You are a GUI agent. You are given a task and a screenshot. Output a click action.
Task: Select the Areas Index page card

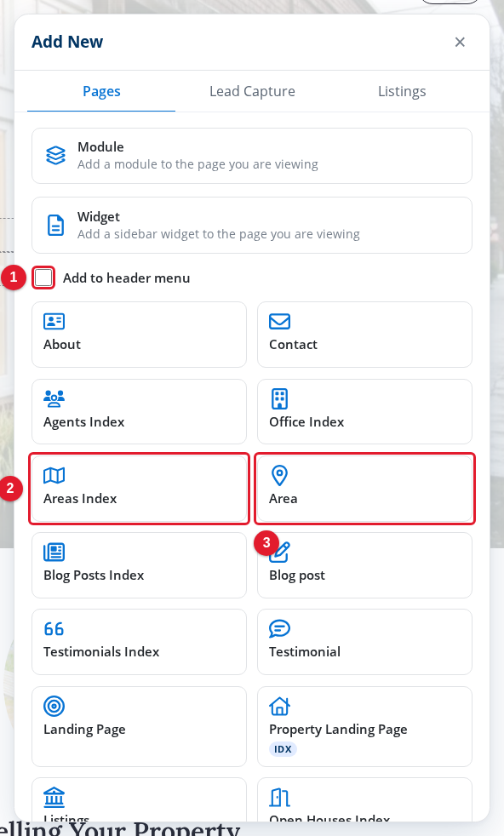[140, 489]
